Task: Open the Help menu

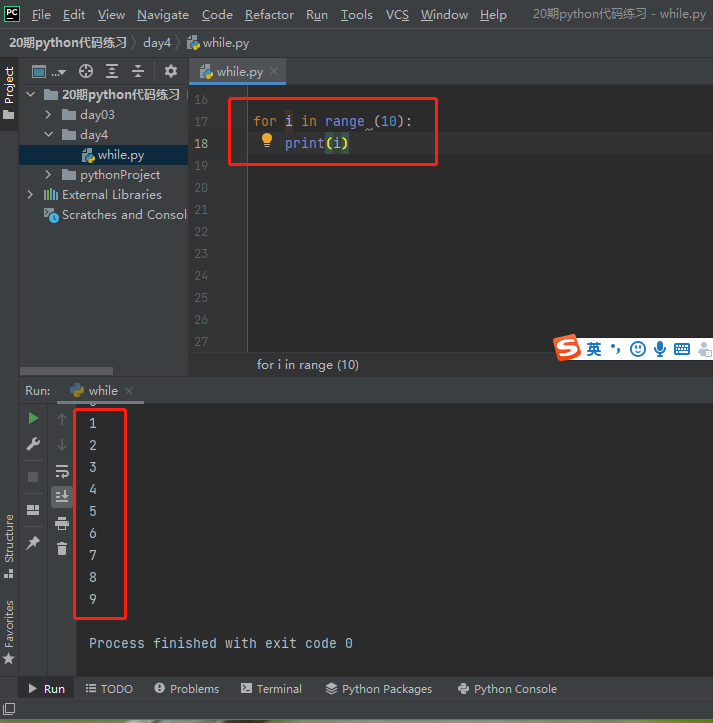Action: [493, 15]
